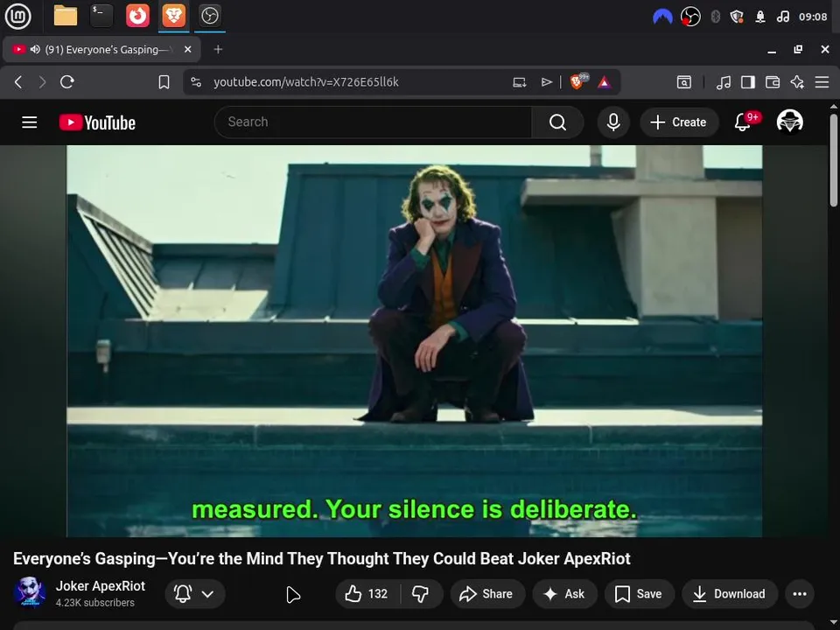Open the Joker ApexRiot channel avatar
Image resolution: width=840 pixels, height=630 pixels.
(x=30, y=593)
